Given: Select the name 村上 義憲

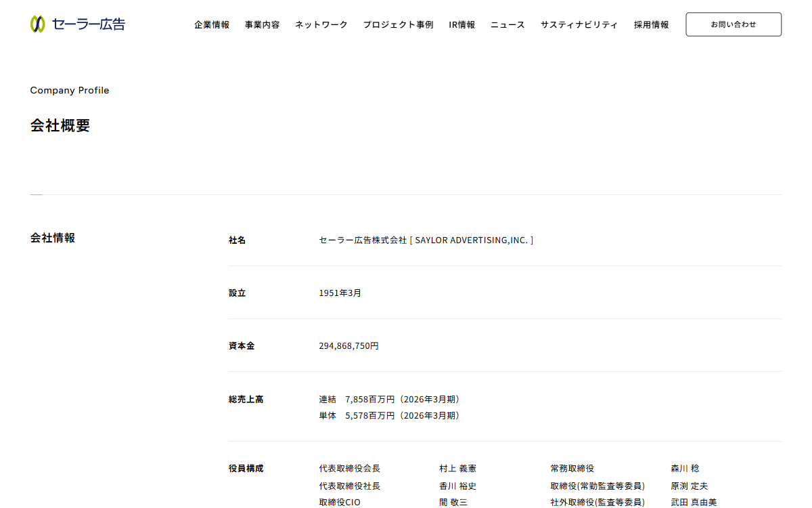Looking at the screenshot, I should coord(458,469).
